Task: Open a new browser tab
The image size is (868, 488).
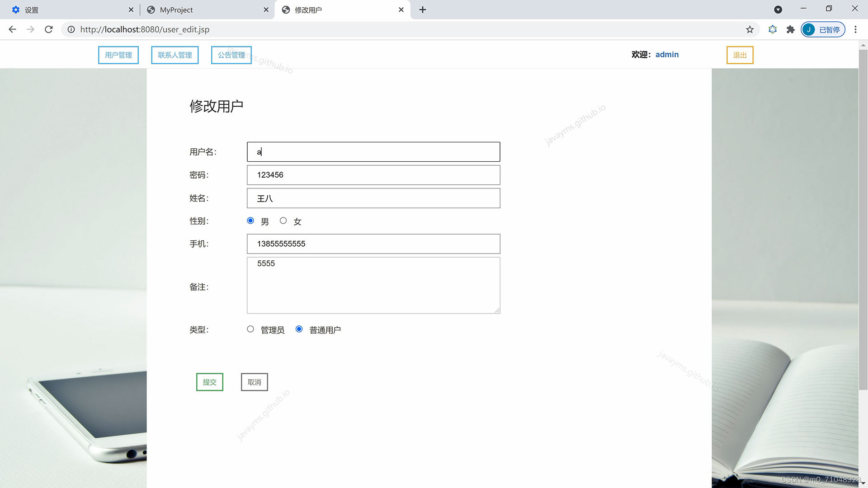Action: pyautogui.click(x=422, y=9)
